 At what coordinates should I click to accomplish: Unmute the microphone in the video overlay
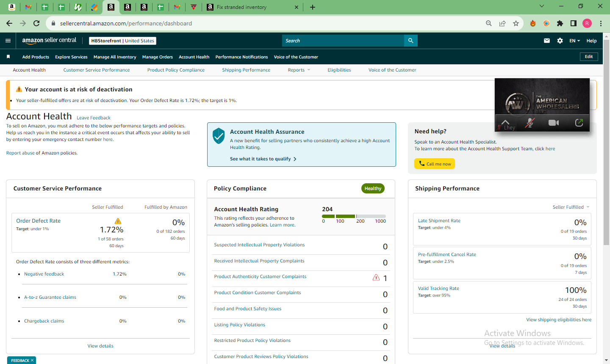pos(530,123)
